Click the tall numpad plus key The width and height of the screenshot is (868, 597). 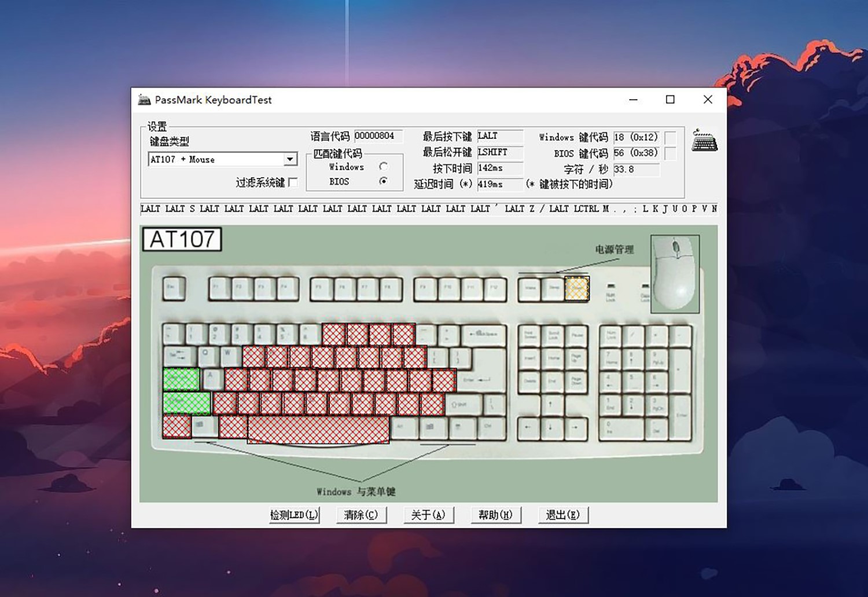click(x=681, y=370)
